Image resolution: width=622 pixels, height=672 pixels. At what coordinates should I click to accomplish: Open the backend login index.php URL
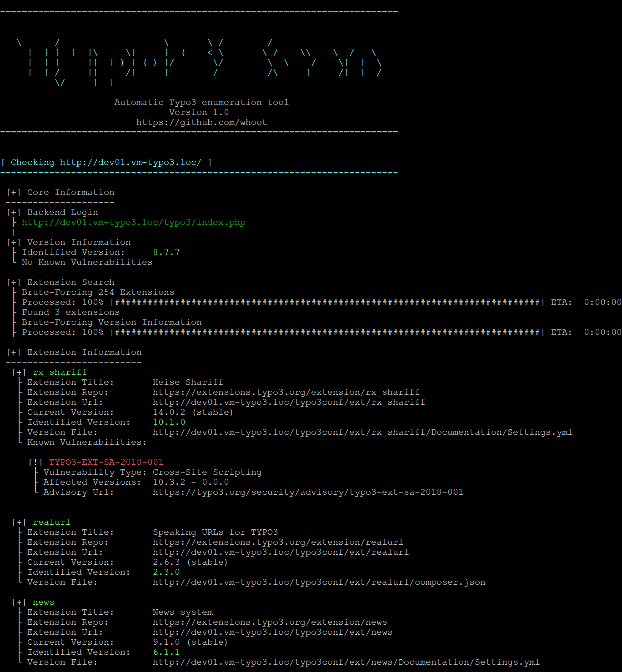click(134, 222)
